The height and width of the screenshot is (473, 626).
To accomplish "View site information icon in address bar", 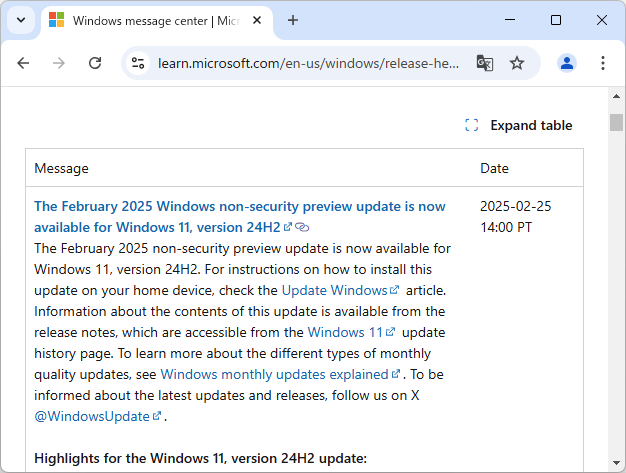I will (138, 63).
